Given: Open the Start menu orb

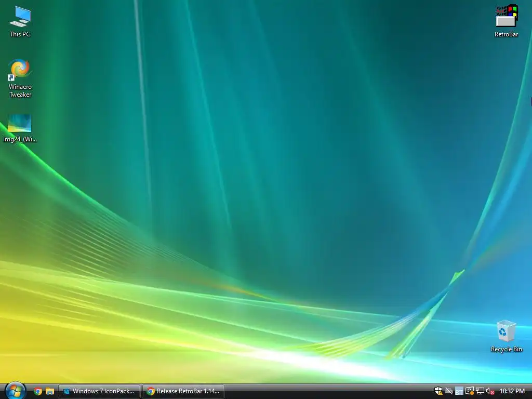Looking at the screenshot, I should (15, 391).
